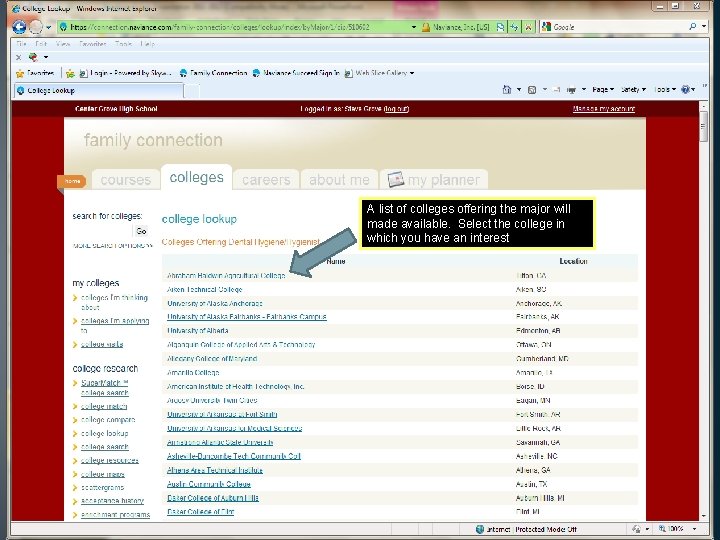Open the Tools dropdown in command bar

(664, 90)
